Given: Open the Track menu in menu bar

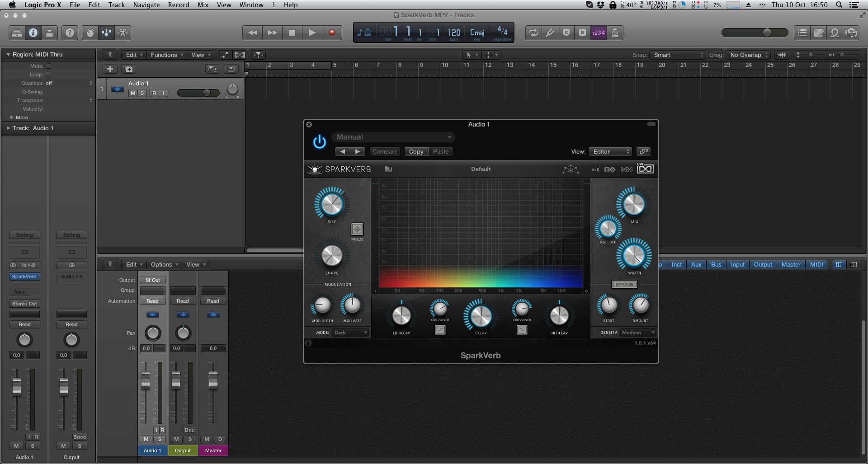Looking at the screenshot, I should coord(116,5).
